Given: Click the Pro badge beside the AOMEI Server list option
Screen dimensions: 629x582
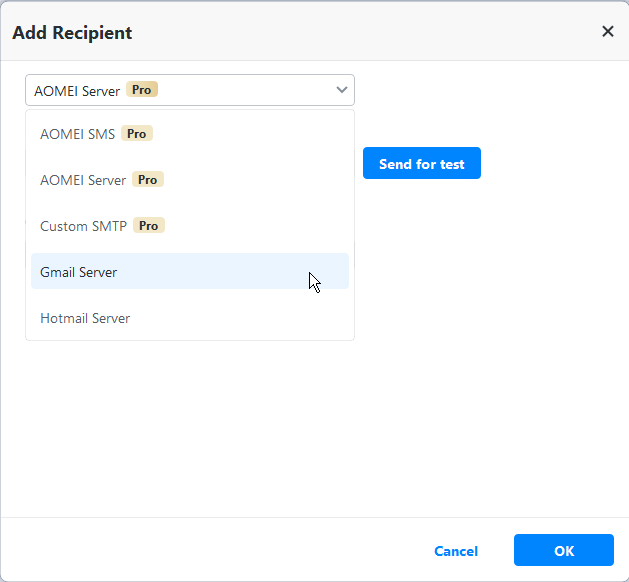Looking at the screenshot, I should pos(148,180).
